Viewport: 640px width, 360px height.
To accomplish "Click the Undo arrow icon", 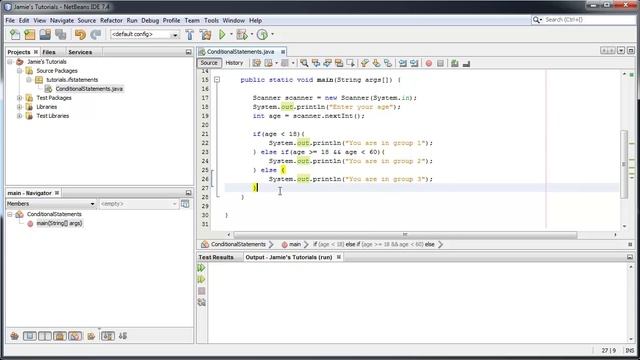I will (x=80, y=35).
